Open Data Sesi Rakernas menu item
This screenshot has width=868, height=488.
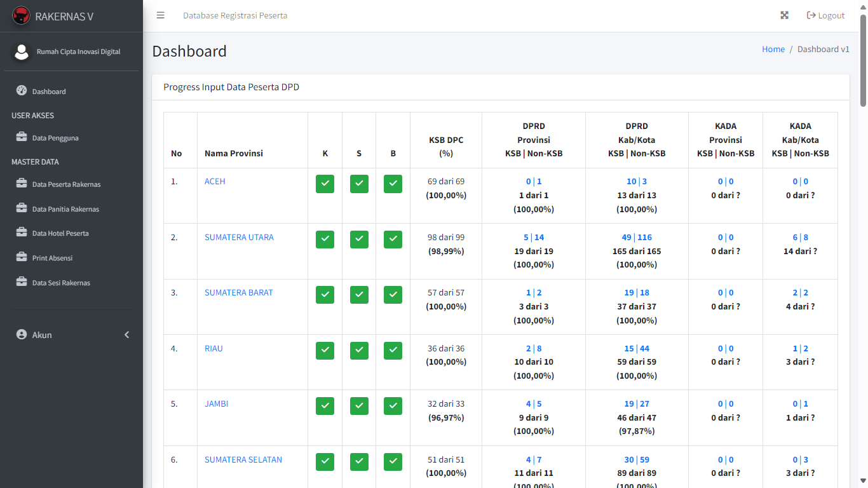tap(61, 283)
